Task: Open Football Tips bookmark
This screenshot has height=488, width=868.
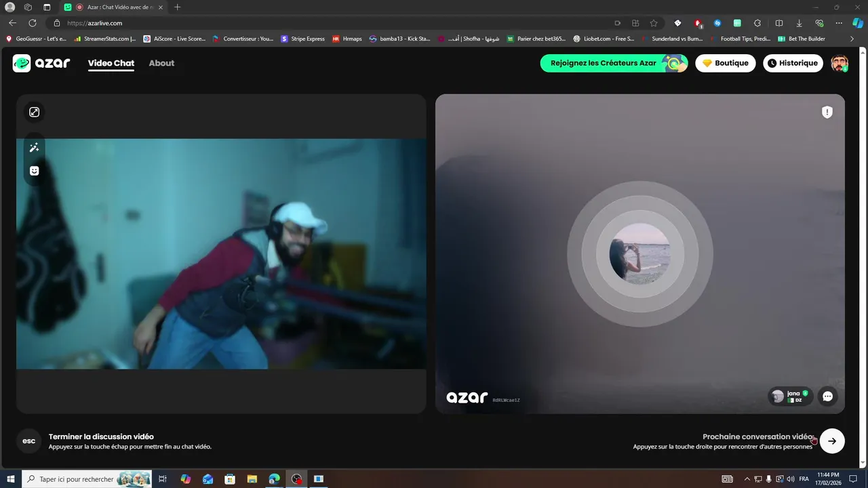Action: (x=740, y=39)
